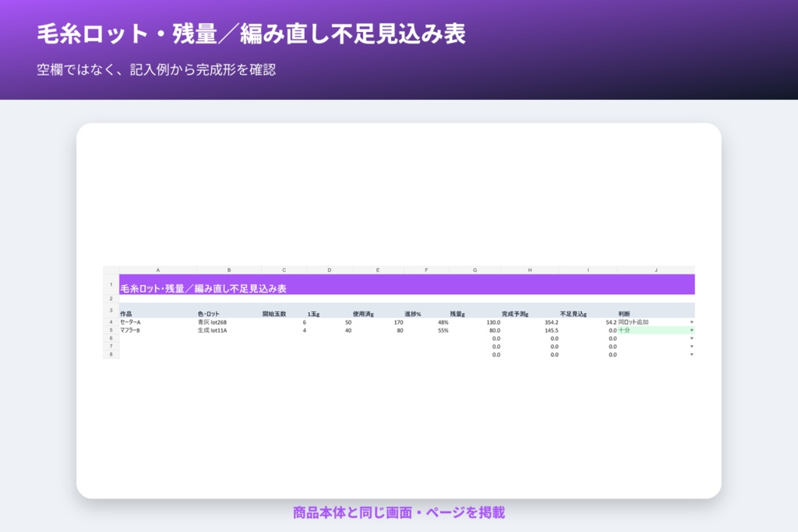Select the 完成予測g value 145.5
Screen dimensions: 798x532
coord(530,330)
